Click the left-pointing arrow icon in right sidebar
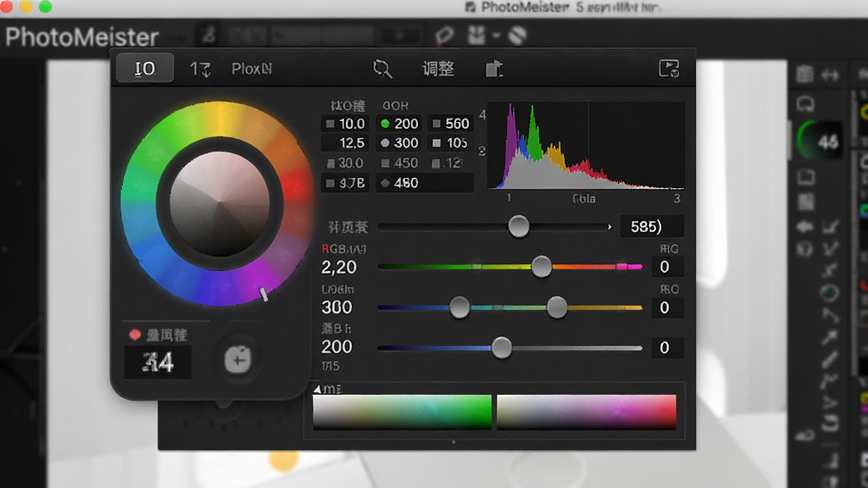 coord(805,227)
